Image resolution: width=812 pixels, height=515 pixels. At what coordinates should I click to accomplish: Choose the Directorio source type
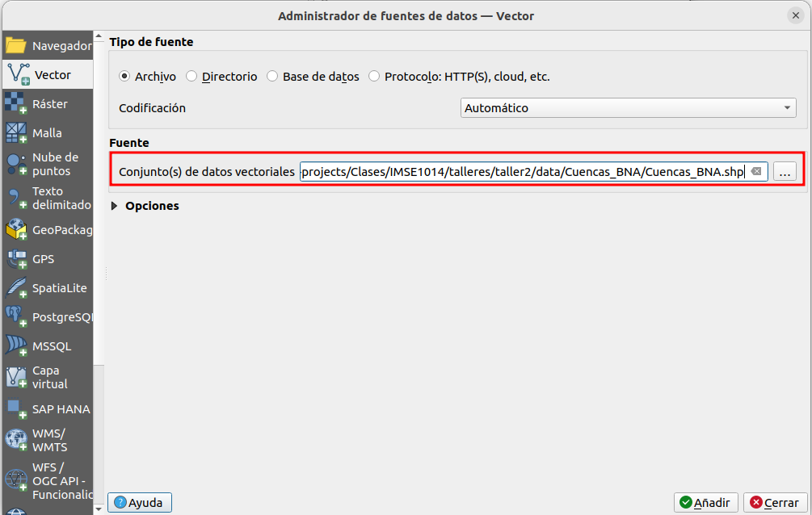pyautogui.click(x=191, y=77)
